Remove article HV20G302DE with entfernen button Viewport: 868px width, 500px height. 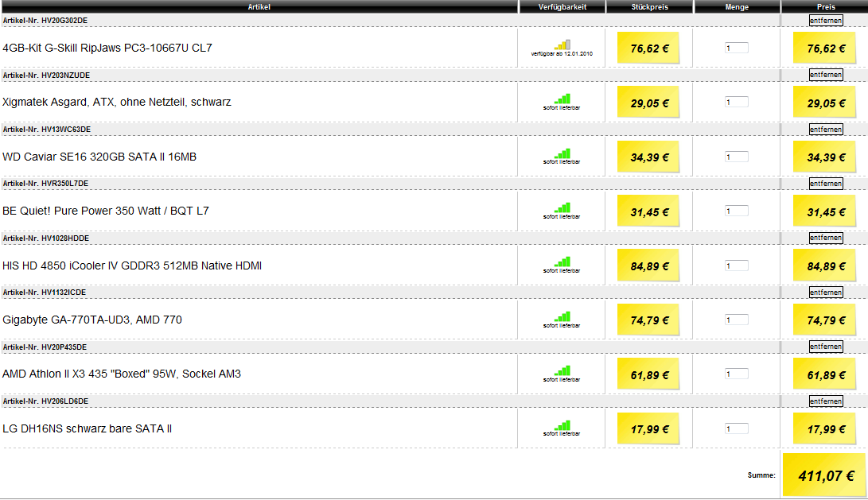click(x=826, y=21)
